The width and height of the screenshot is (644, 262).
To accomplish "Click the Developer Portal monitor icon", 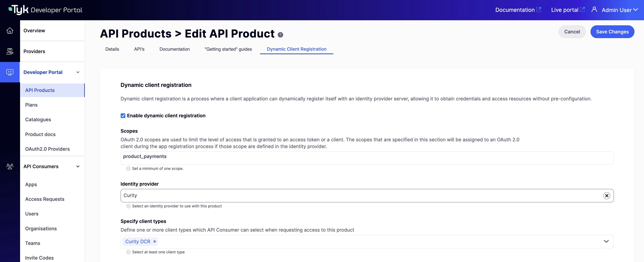I will [10, 72].
